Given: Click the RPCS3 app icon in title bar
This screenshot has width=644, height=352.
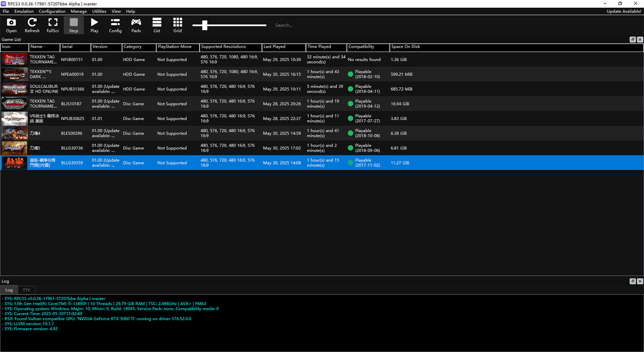Looking at the screenshot, I should click(x=4, y=4).
